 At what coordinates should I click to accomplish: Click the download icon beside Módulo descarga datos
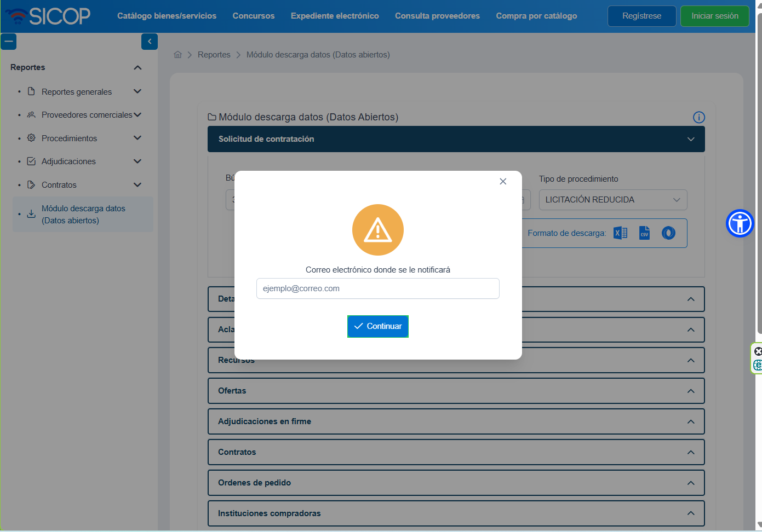tap(31, 213)
